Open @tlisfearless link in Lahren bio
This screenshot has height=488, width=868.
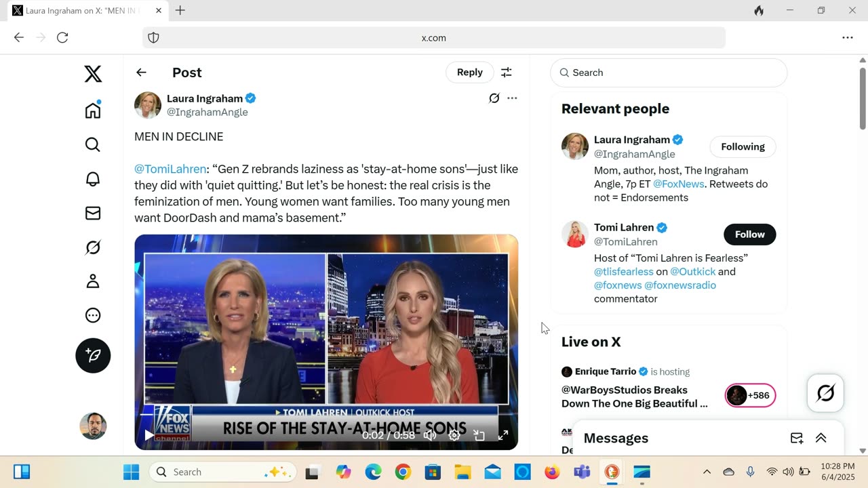pos(624,272)
